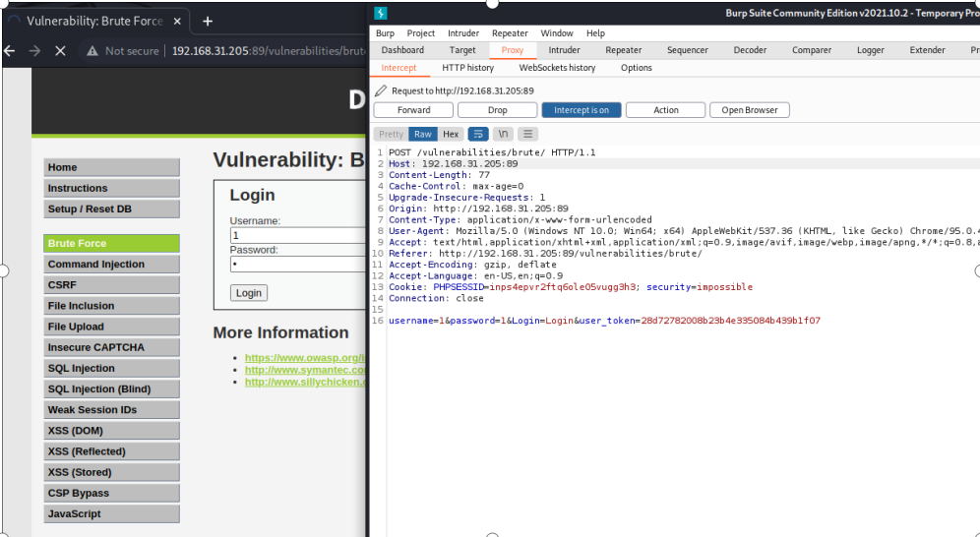Click the Open Browser button

(750, 110)
